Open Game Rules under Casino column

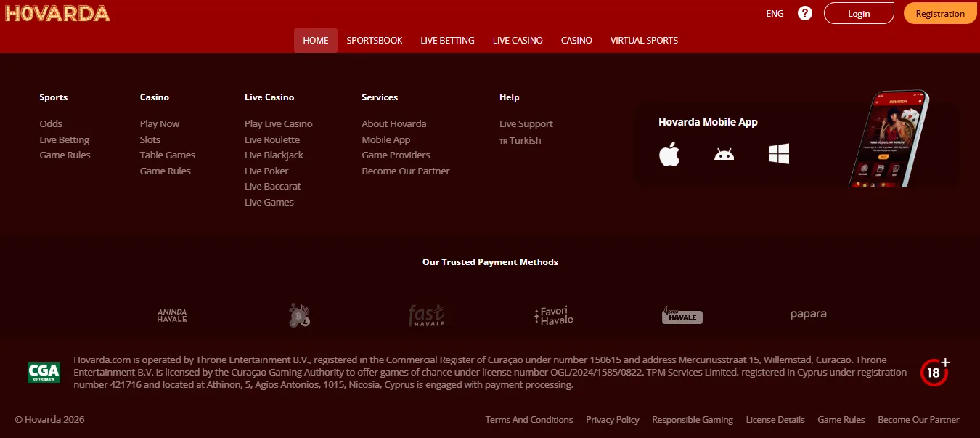(x=166, y=171)
